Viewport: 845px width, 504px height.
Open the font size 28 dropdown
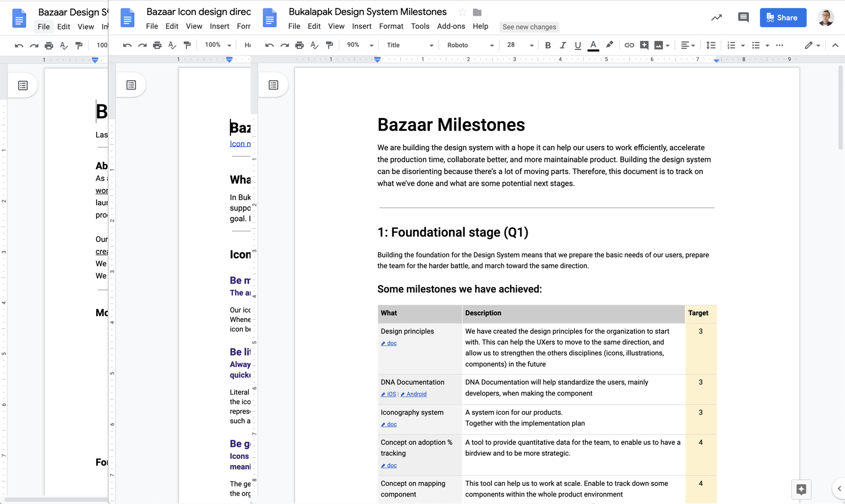click(520, 45)
